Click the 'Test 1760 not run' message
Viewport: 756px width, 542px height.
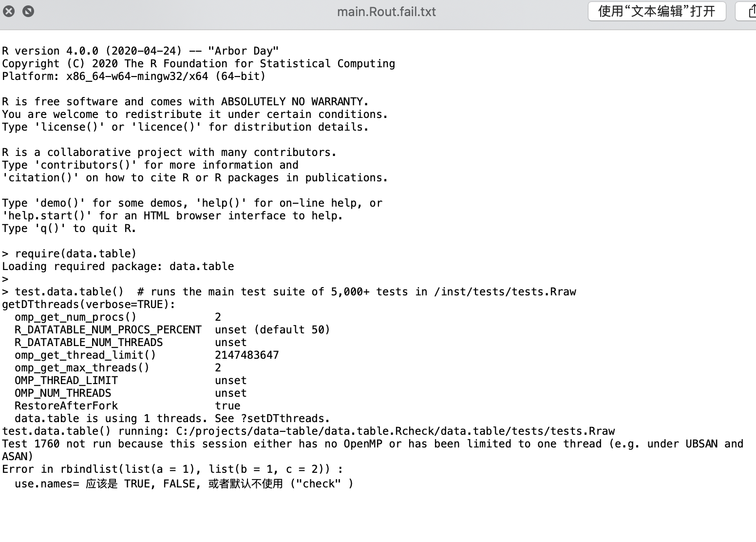pos(373,450)
